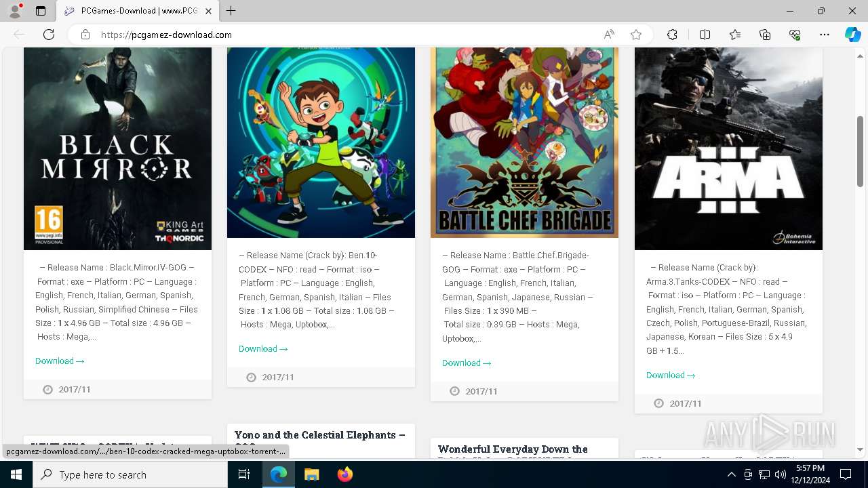Add this page to favorites
The height and width of the screenshot is (488, 868).
pos(636,35)
